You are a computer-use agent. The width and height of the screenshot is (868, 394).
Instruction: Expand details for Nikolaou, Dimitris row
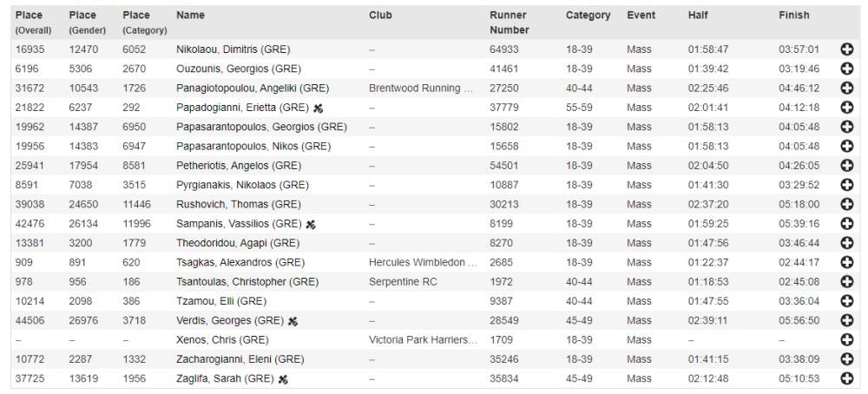pyautogui.click(x=847, y=49)
